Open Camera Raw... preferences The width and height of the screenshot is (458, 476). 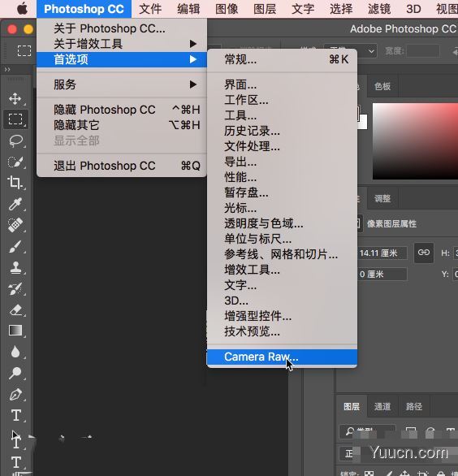[x=282, y=357]
